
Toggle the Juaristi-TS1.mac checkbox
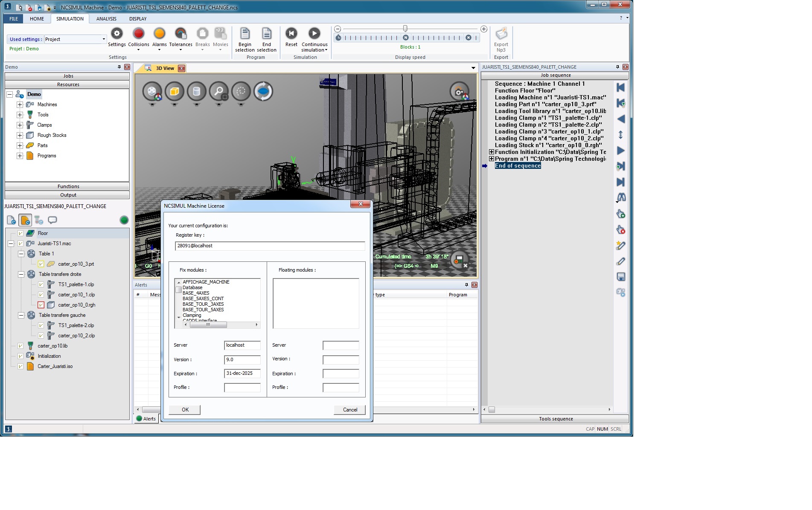20,243
